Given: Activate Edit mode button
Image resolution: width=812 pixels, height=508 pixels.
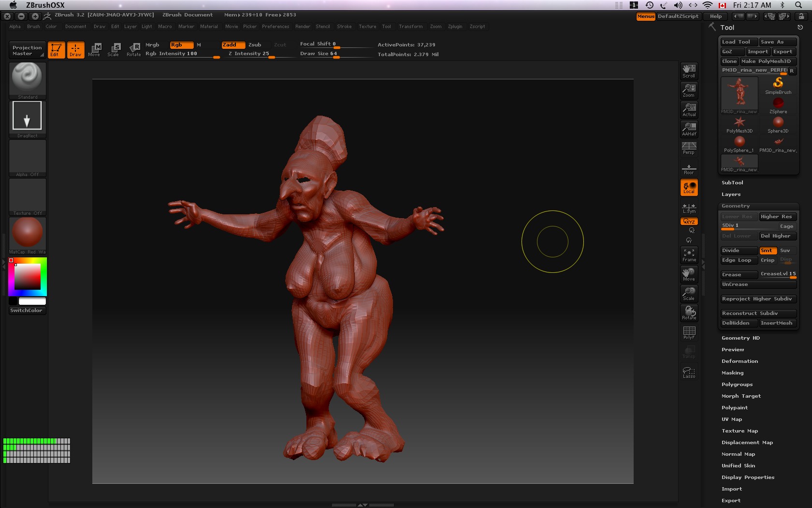Looking at the screenshot, I should tap(56, 50).
